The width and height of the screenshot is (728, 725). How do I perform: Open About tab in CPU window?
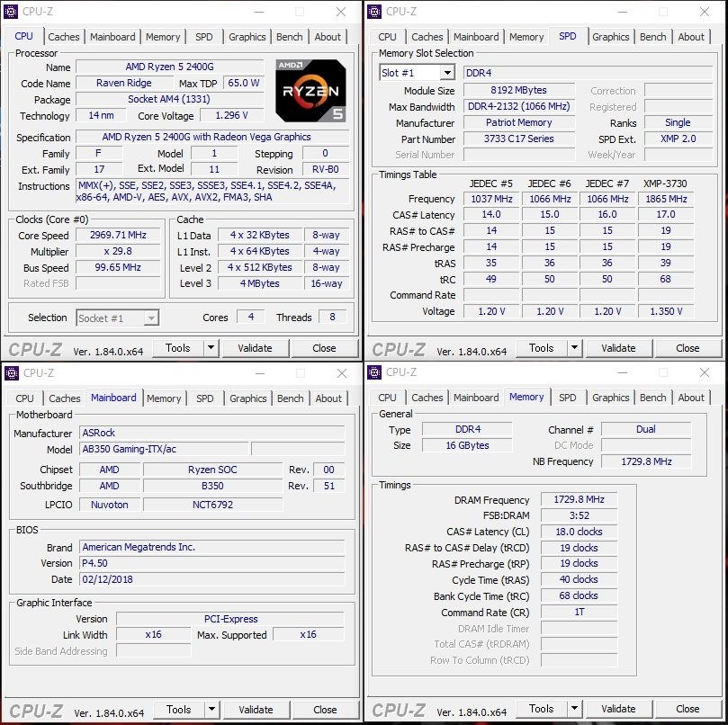click(x=328, y=37)
